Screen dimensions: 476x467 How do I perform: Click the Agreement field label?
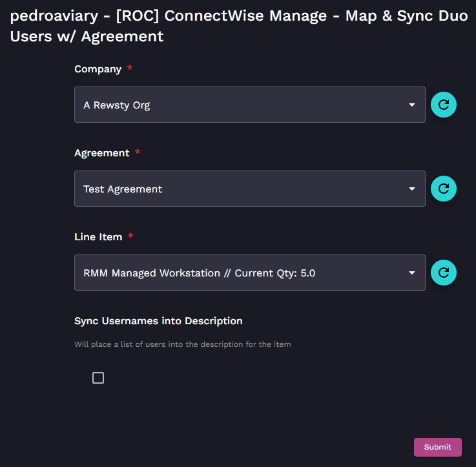[102, 153]
